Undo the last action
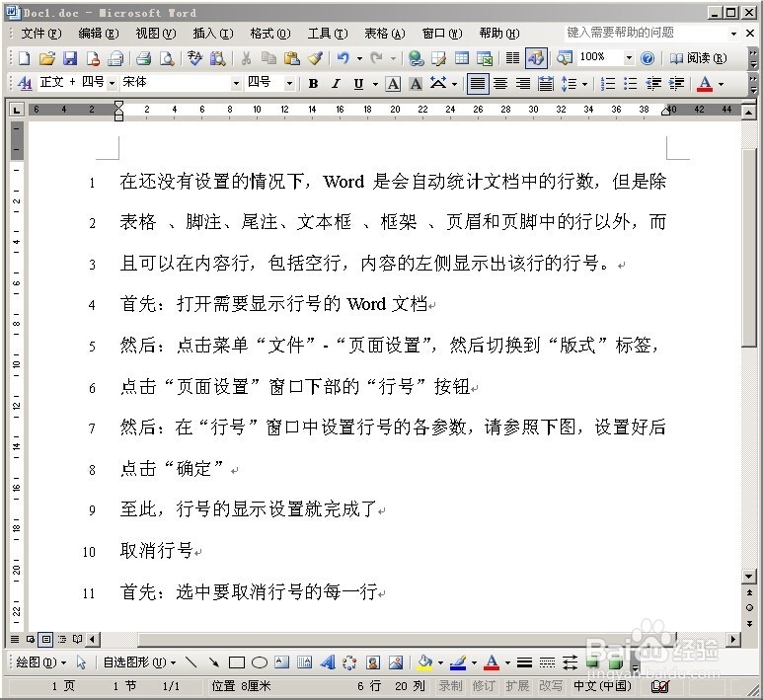The height and width of the screenshot is (700, 763). (x=343, y=58)
